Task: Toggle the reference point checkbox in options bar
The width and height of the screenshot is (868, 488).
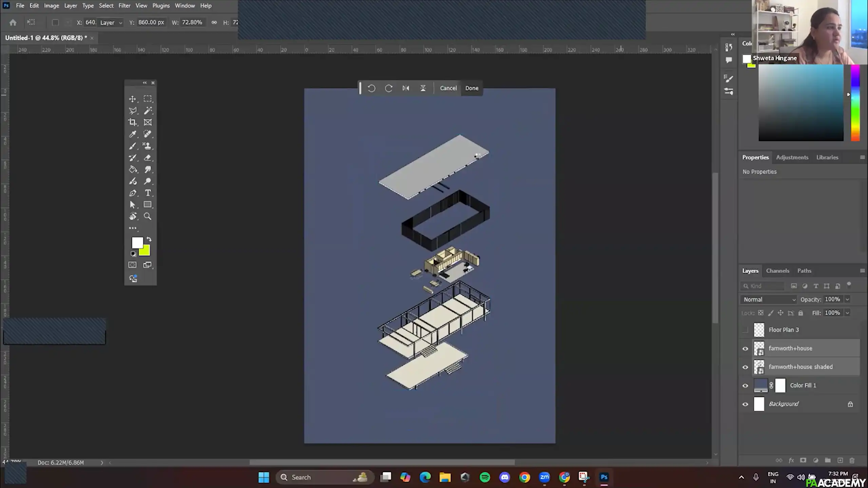Action: (55, 23)
